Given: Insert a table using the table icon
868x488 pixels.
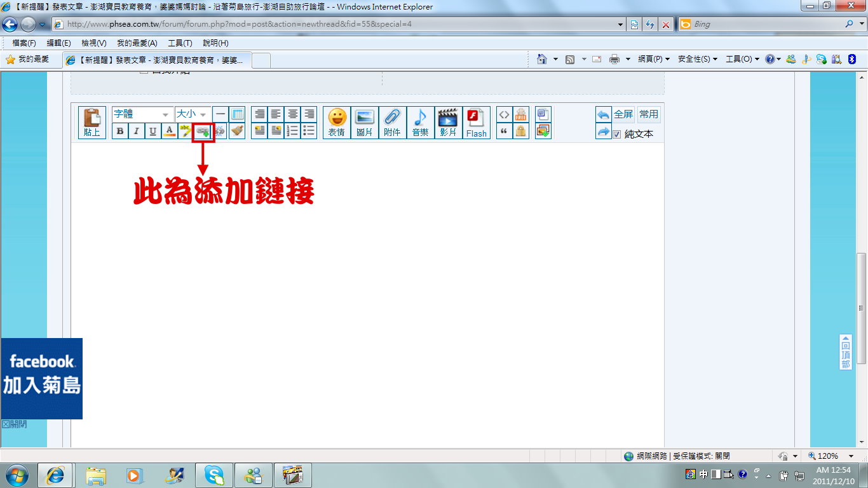Looking at the screenshot, I should 237,114.
